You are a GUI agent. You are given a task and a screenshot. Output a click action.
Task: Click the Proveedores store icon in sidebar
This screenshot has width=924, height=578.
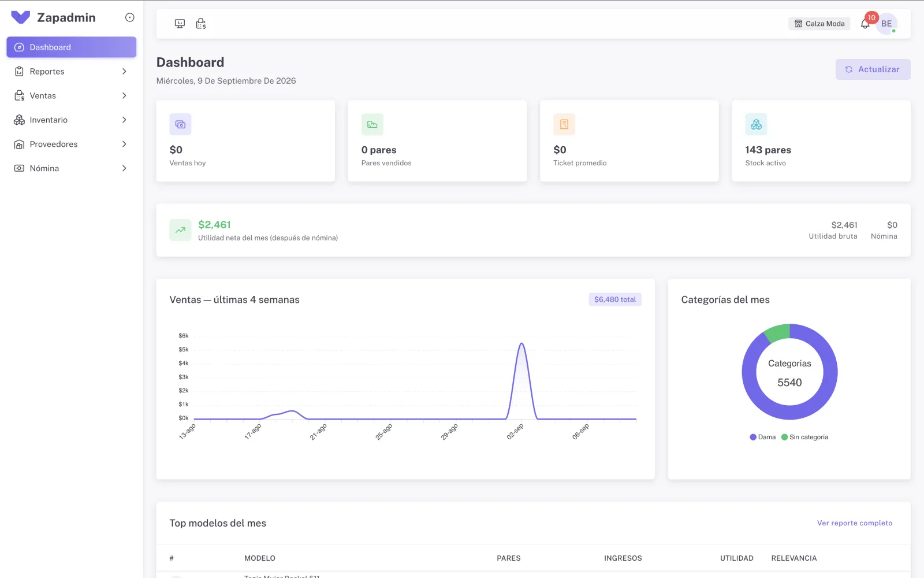[x=19, y=144]
